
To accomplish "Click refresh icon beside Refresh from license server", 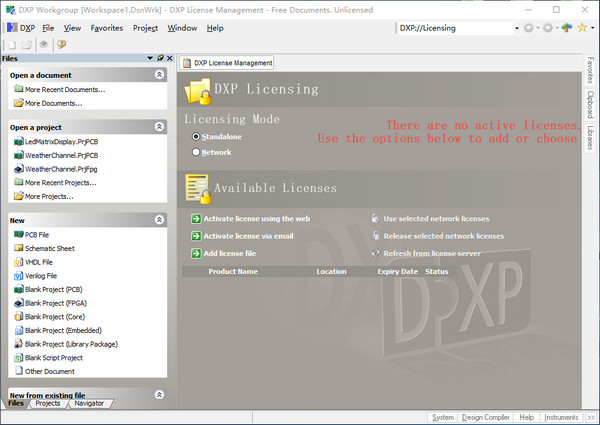I will point(375,253).
